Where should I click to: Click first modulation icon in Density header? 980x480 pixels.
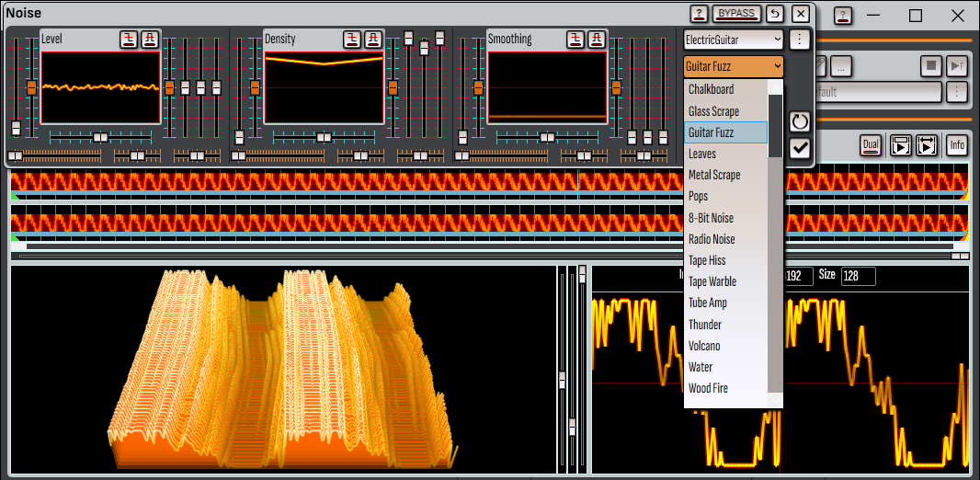(352, 39)
